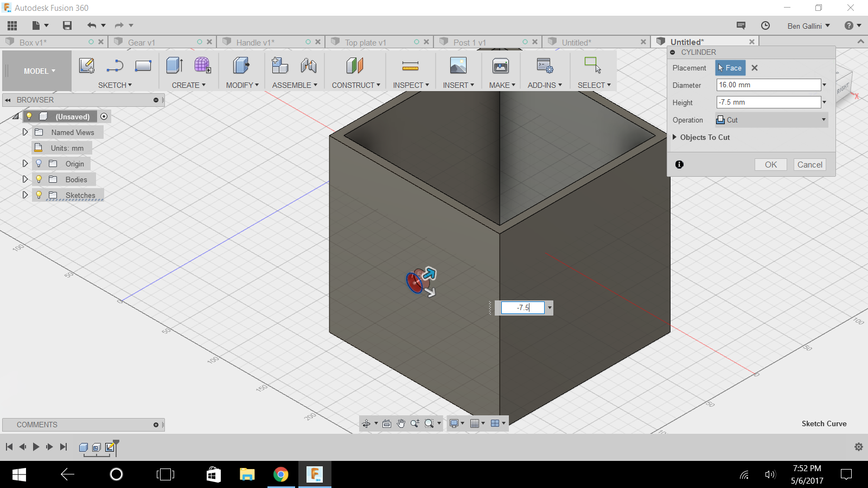The height and width of the screenshot is (488, 868).
Task: Click the Insert image icon
Action: pyautogui.click(x=458, y=66)
